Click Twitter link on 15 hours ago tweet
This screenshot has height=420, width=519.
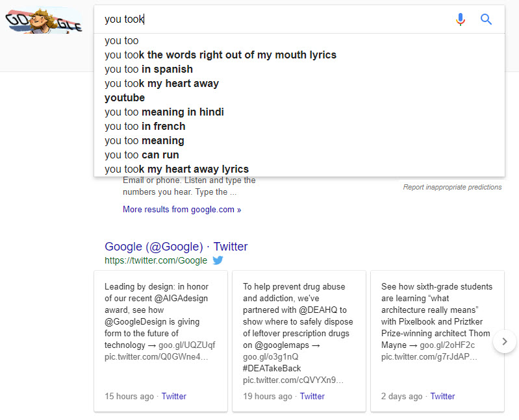174,396
